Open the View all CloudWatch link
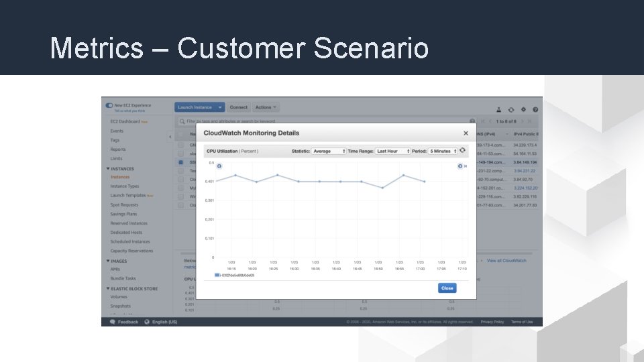The image size is (644, 362). click(506, 261)
